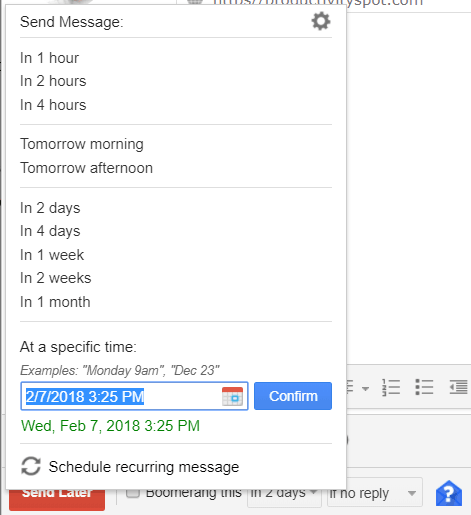Choose 'In 1 hour' send option

click(49, 58)
